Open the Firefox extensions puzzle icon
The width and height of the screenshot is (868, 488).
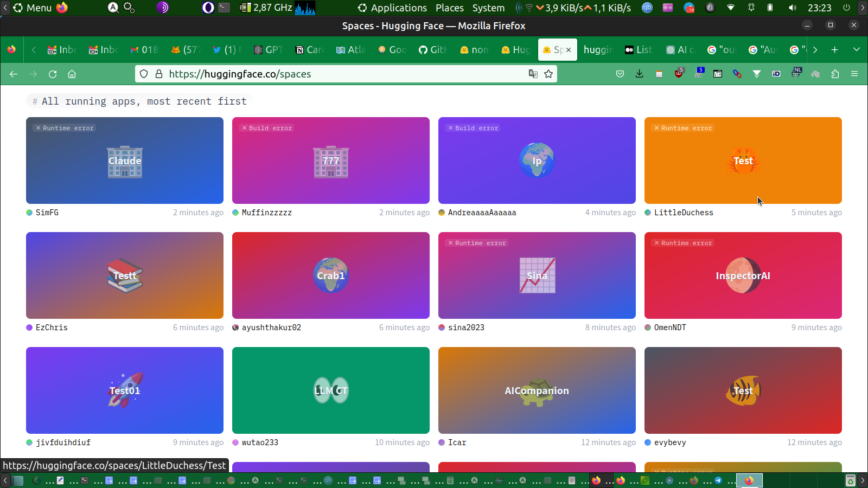835,74
